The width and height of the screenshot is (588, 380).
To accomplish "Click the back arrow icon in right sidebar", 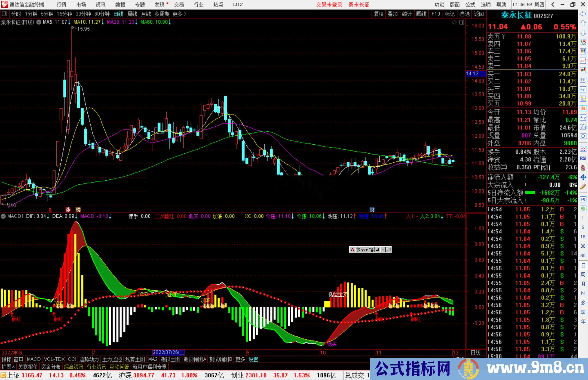I will [583, 14].
